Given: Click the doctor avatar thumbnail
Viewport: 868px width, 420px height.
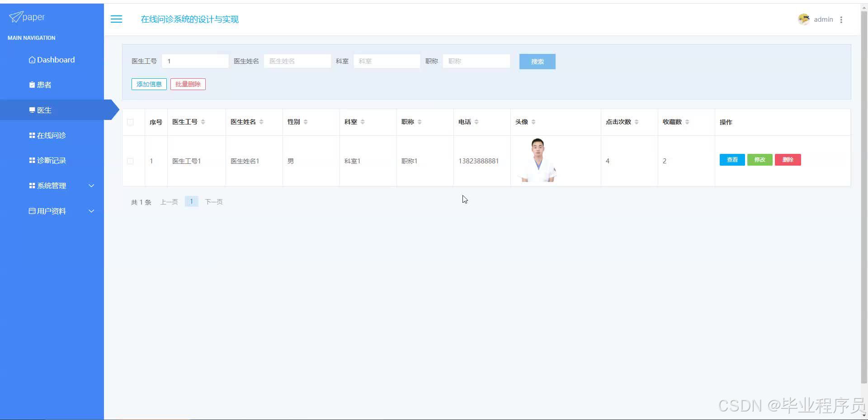Looking at the screenshot, I should 538,160.
